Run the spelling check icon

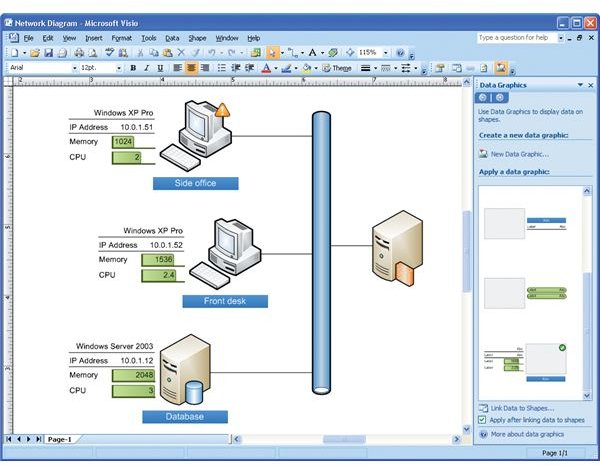[x=110, y=53]
